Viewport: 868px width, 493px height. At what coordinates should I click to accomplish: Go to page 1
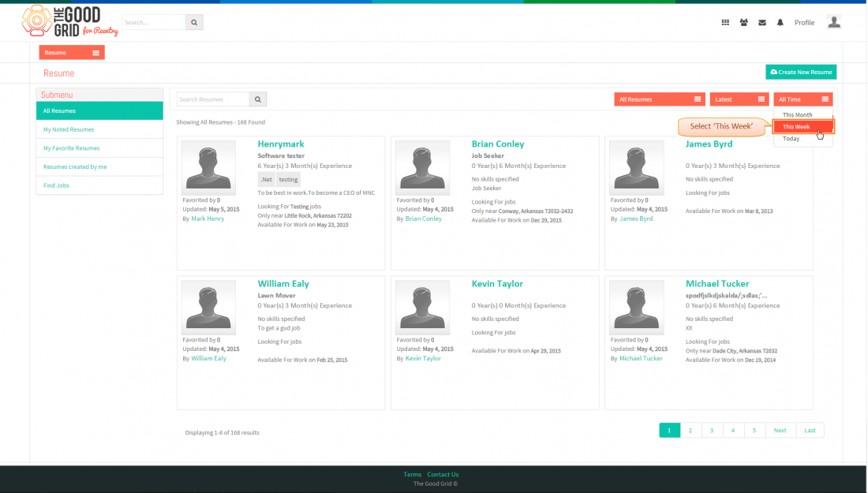click(669, 430)
